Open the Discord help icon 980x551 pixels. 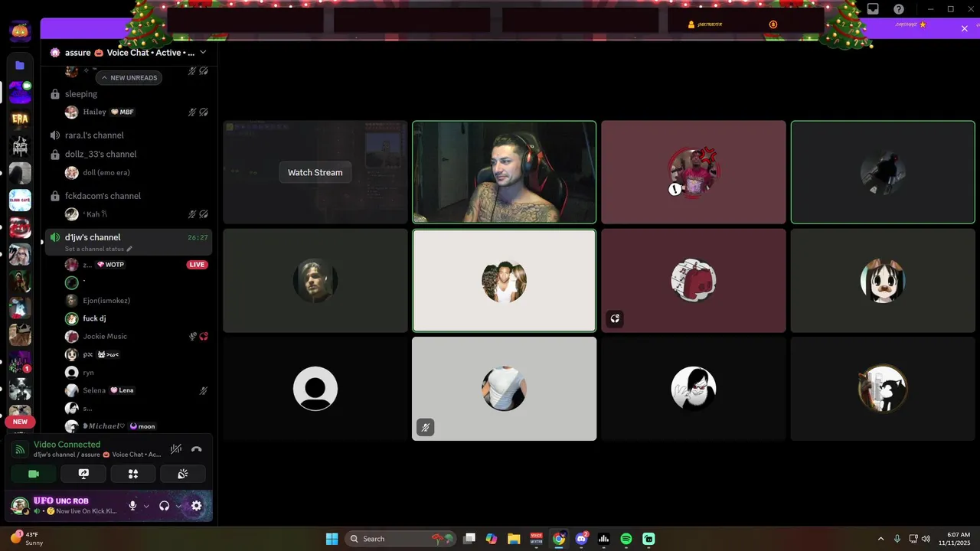pos(899,9)
